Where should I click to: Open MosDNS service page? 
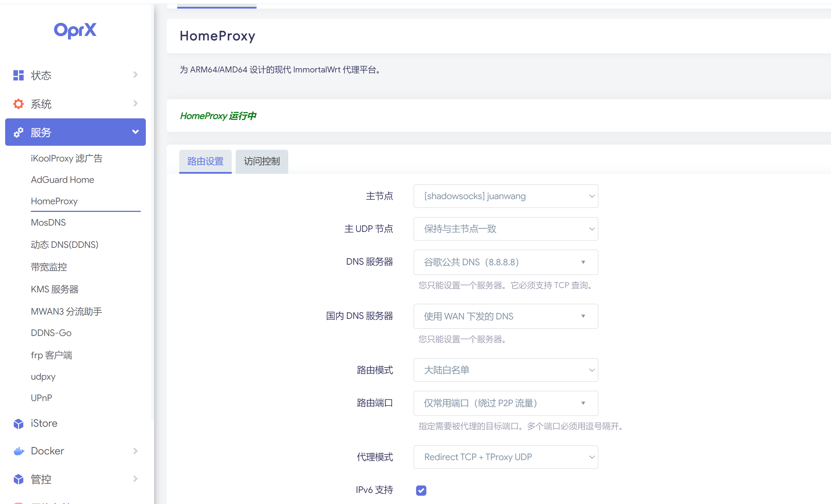click(x=48, y=222)
